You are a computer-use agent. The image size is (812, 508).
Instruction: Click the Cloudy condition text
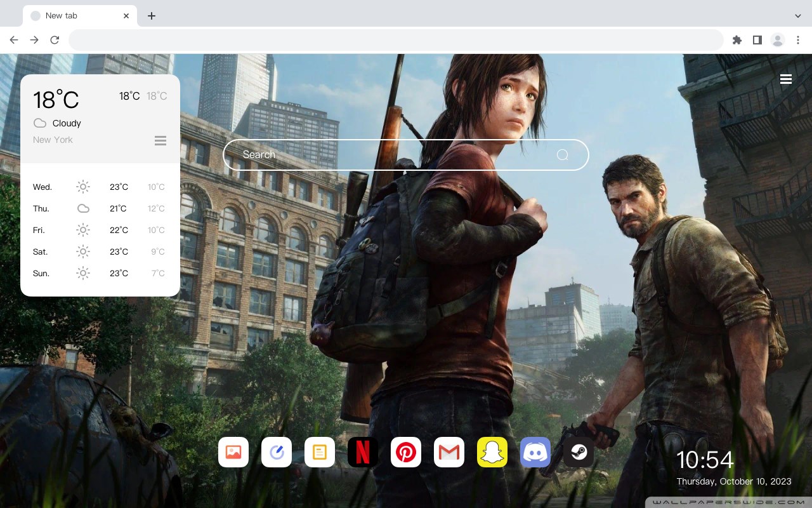(67, 123)
